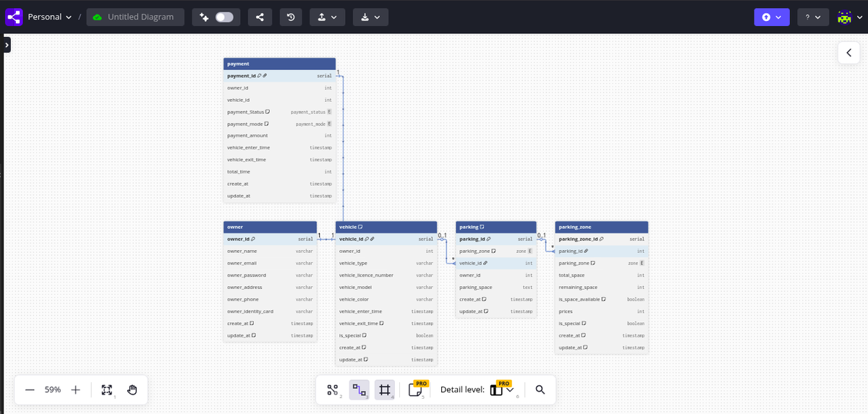Click the prices row in parking_zone

coord(602,311)
